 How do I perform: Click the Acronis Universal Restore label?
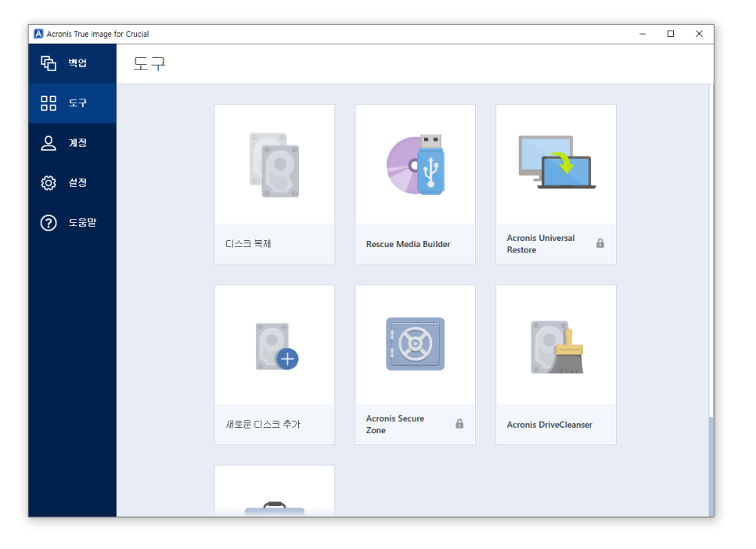[541, 244]
